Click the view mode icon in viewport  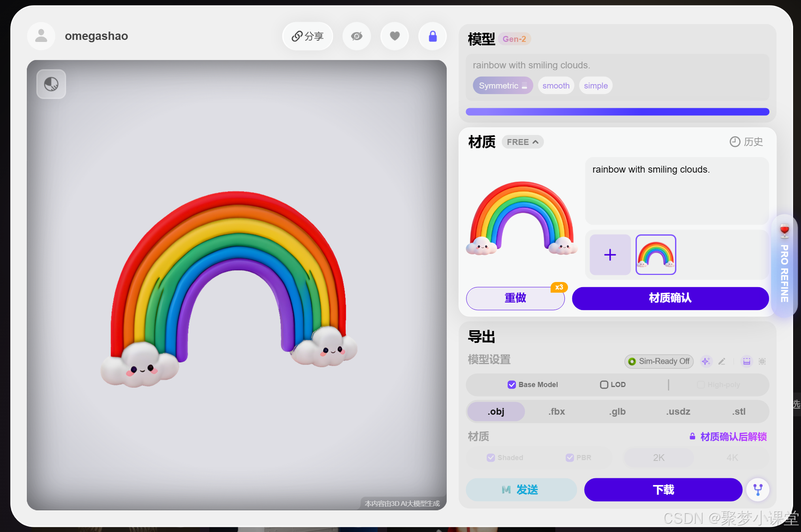pyautogui.click(x=51, y=84)
